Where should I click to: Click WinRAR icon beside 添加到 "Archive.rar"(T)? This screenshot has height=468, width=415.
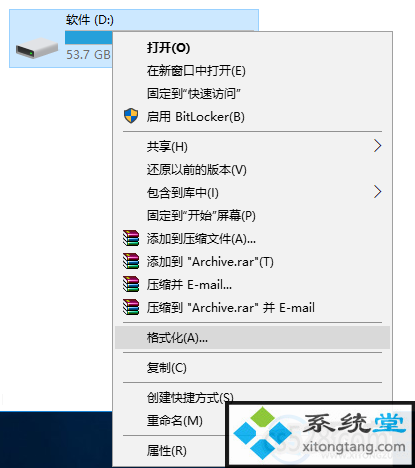coord(131,261)
